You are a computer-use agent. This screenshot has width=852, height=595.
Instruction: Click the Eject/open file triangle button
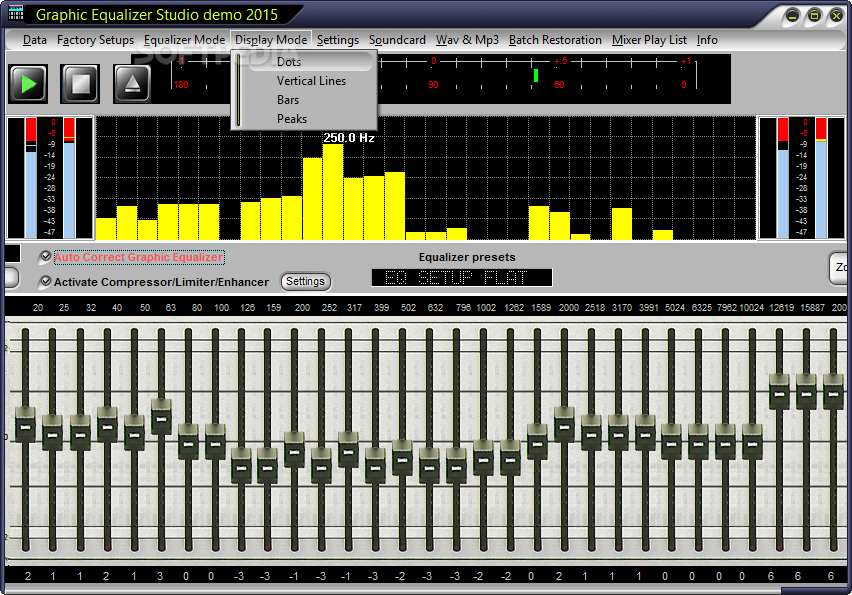(x=132, y=84)
